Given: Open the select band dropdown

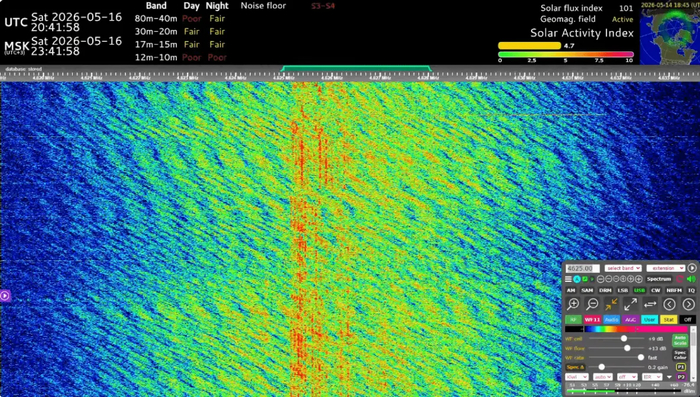Looking at the screenshot, I should (x=623, y=268).
